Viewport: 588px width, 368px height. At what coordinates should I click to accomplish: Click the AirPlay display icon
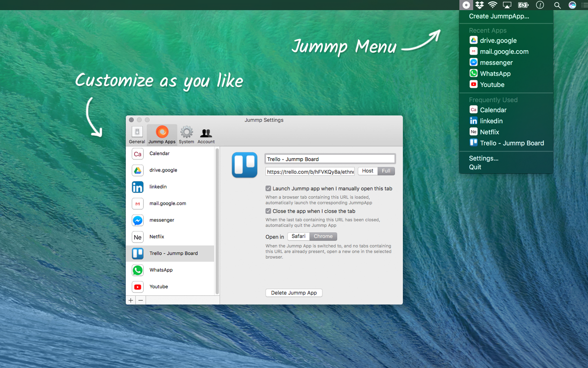[507, 5]
